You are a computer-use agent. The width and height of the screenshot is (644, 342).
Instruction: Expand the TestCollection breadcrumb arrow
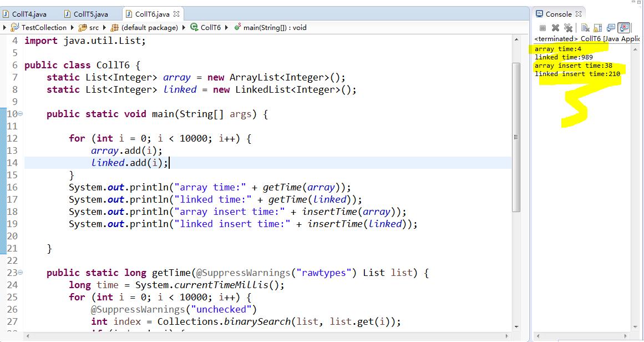[x=73, y=28]
